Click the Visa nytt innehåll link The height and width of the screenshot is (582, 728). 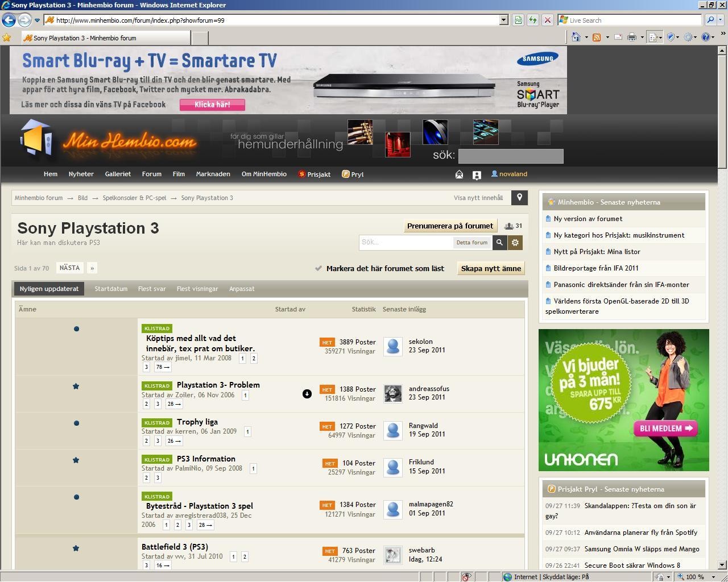coord(478,198)
